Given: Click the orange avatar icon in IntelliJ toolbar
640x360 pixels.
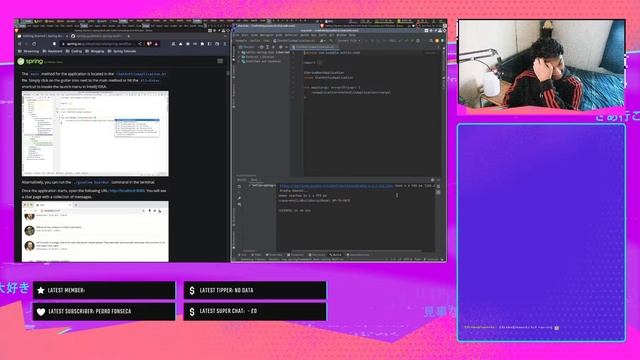Looking at the screenshot, I should click(x=437, y=41).
